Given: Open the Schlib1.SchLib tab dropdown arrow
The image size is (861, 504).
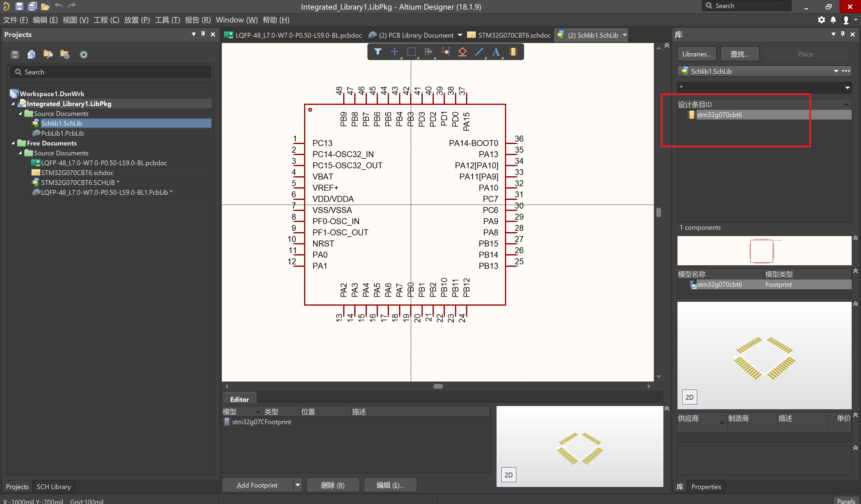Looking at the screenshot, I should pyautogui.click(x=625, y=35).
